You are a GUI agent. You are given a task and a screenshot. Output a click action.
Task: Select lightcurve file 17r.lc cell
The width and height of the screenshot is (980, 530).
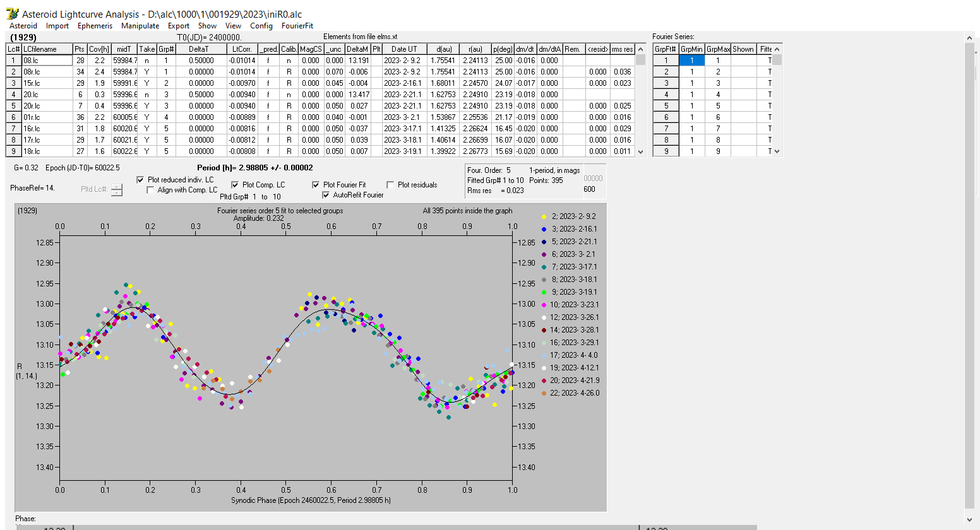pyautogui.click(x=47, y=140)
